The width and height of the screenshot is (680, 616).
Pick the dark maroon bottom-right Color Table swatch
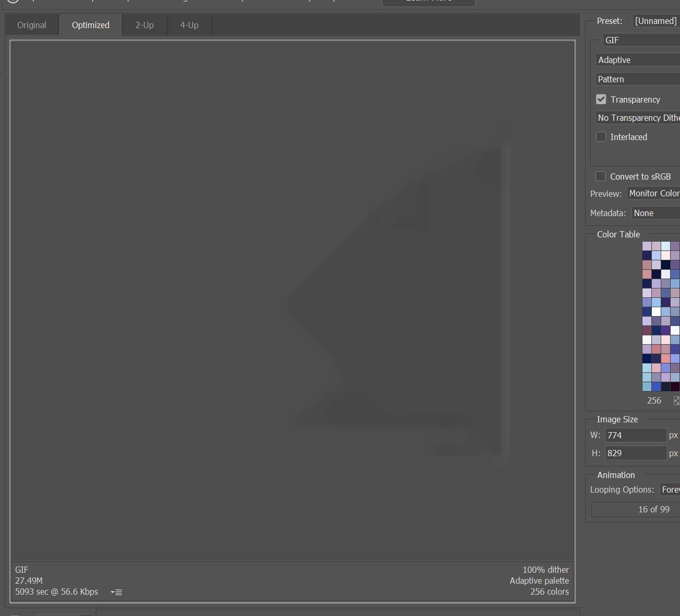(x=675, y=386)
